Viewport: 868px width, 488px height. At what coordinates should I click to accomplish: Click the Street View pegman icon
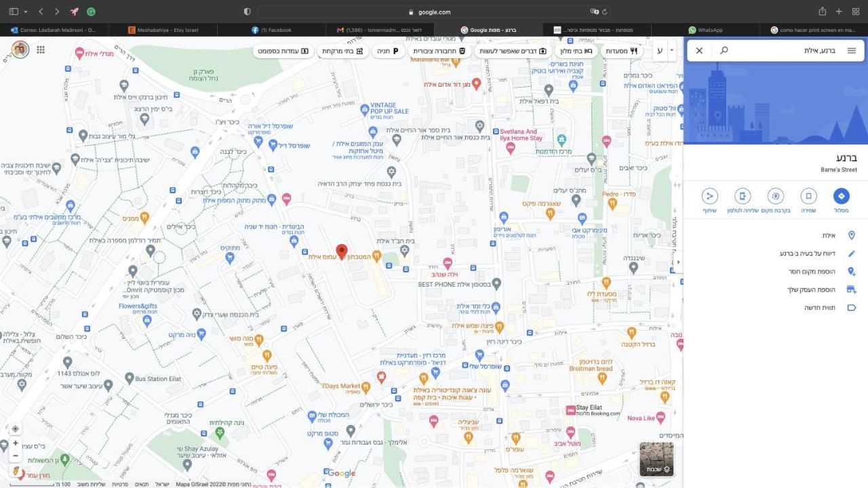click(x=15, y=470)
